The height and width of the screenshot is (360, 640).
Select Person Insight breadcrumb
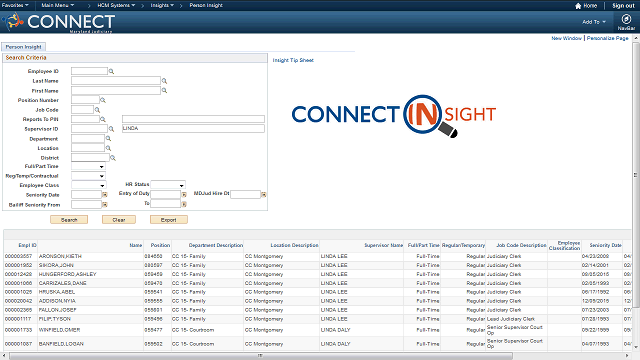pyautogui.click(x=206, y=5)
